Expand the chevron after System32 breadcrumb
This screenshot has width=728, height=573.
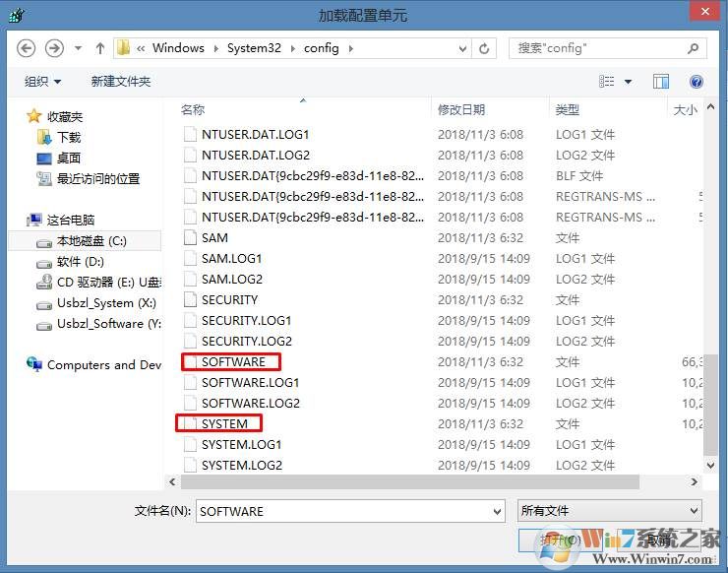point(292,48)
